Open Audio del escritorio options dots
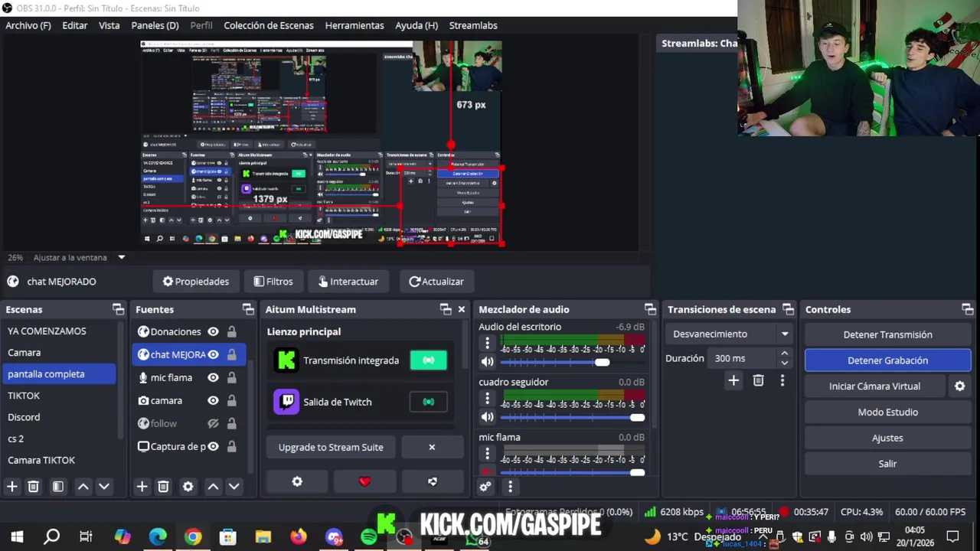This screenshot has width=980, height=551. click(x=487, y=343)
